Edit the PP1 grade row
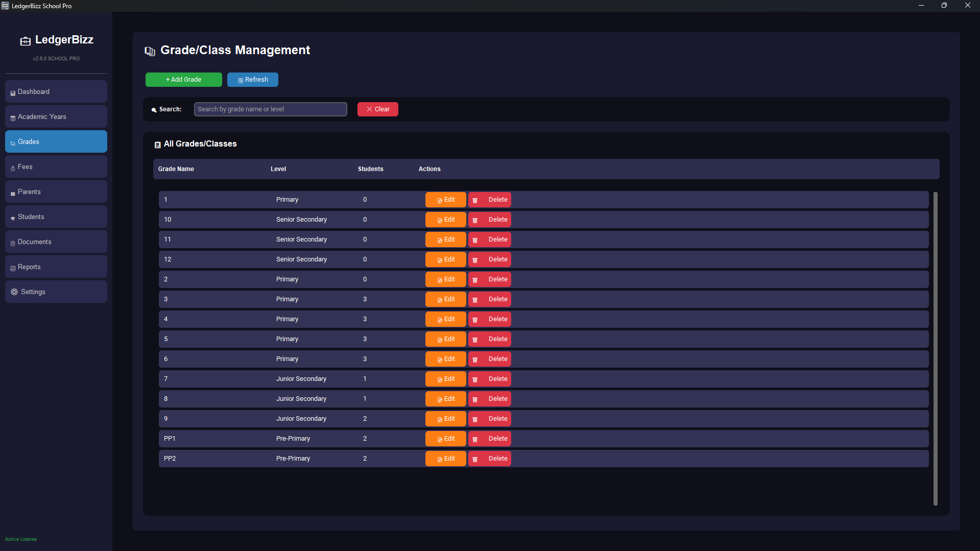The width and height of the screenshot is (980, 551). pos(446,439)
